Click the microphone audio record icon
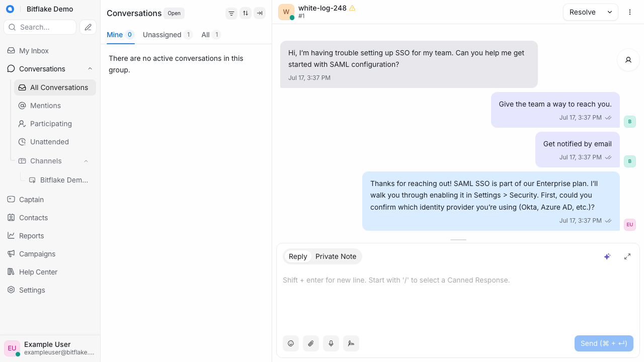The image size is (644, 362). (x=331, y=343)
